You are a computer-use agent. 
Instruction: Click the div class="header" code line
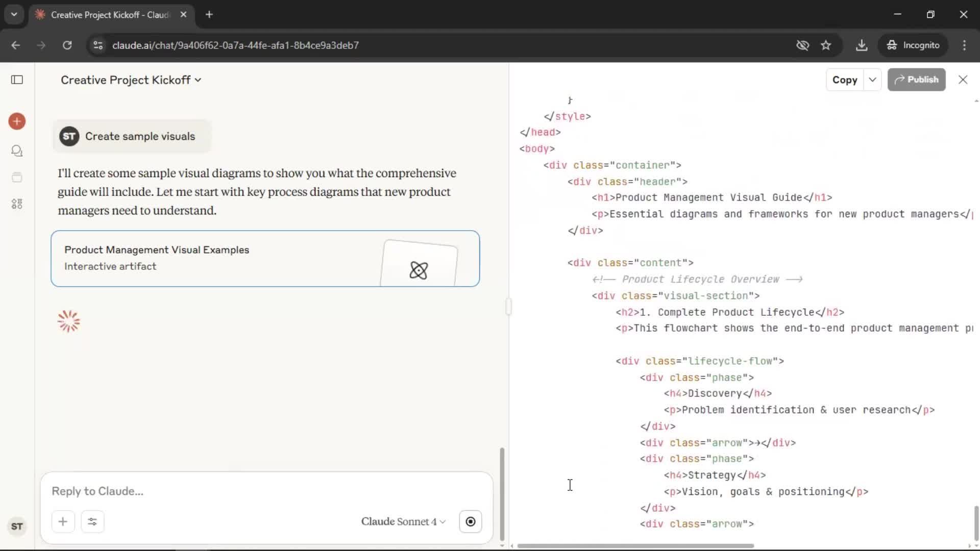[x=627, y=182]
